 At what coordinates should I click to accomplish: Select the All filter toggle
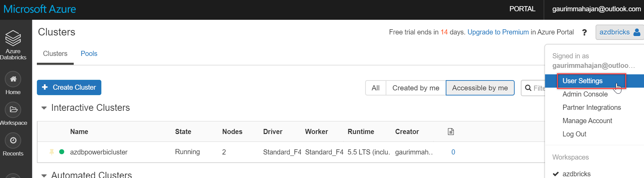click(x=375, y=88)
